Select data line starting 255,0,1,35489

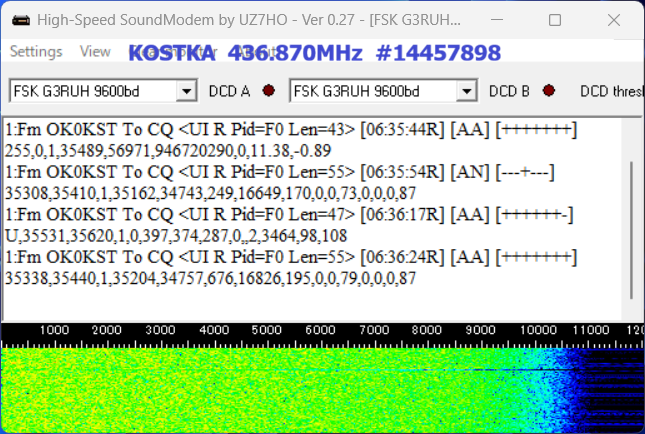coord(168,151)
